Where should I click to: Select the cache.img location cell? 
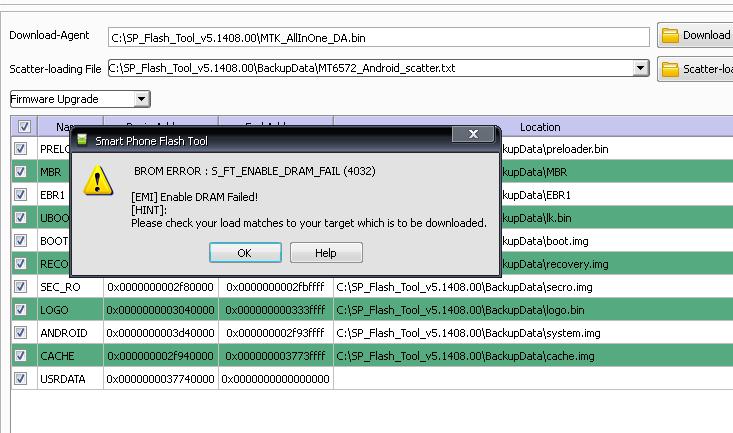[466, 356]
